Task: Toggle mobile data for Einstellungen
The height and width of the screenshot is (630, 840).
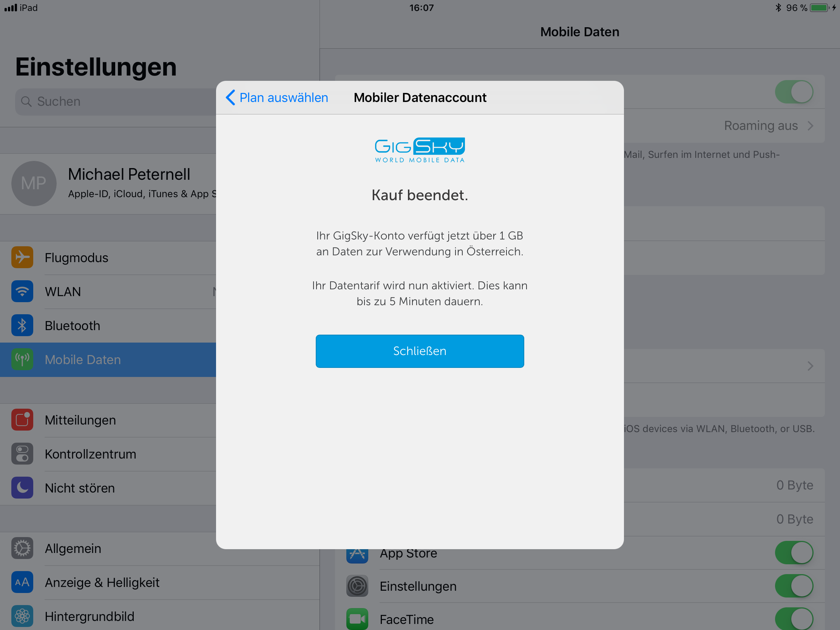Action: point(794,586)
